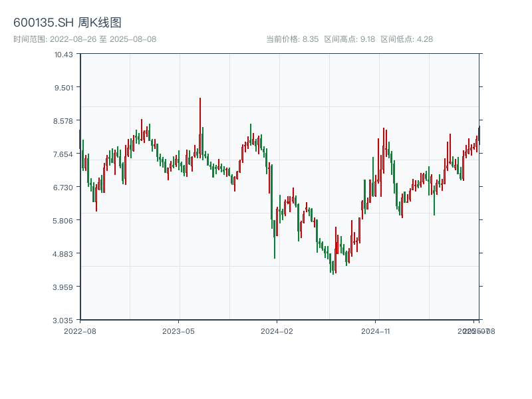Click the 区间高点 9.18 label
Image resolution: width=532 pixels, height=399 pixels.
pyautogui.click(x=349, y=39)
